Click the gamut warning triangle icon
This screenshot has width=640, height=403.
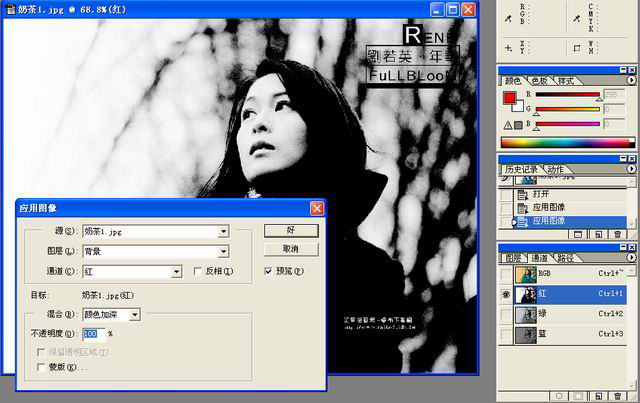pos(506,124)
